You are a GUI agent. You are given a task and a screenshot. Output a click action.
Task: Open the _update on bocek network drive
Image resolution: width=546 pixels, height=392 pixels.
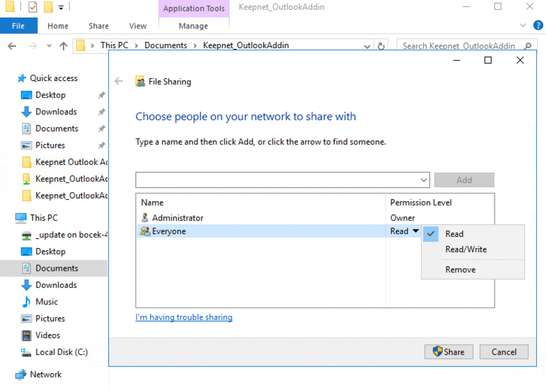pyautogui.click(x=65, y=235)
